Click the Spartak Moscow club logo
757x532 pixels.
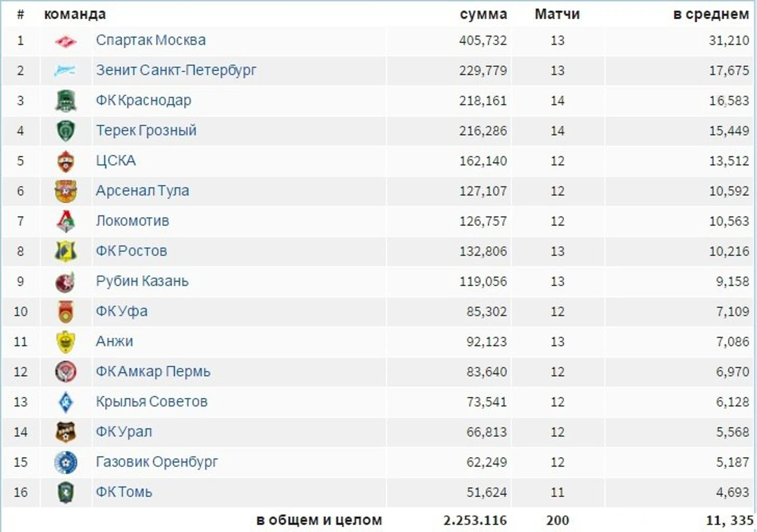tap(66, 41)
